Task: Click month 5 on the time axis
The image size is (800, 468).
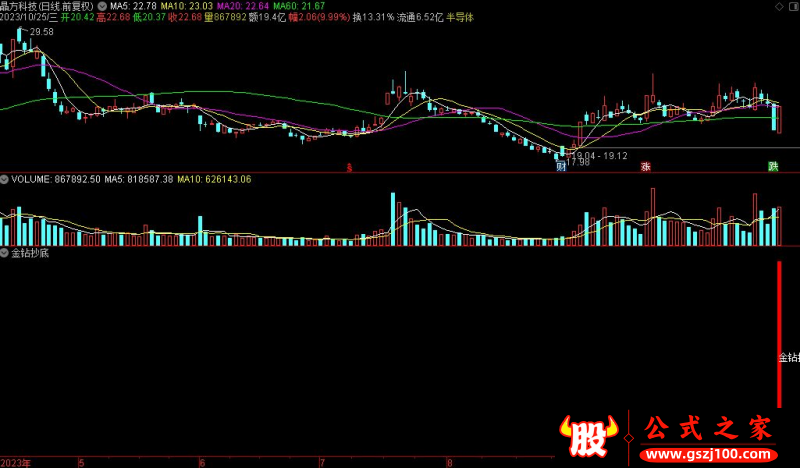Action: coord(81,463)
